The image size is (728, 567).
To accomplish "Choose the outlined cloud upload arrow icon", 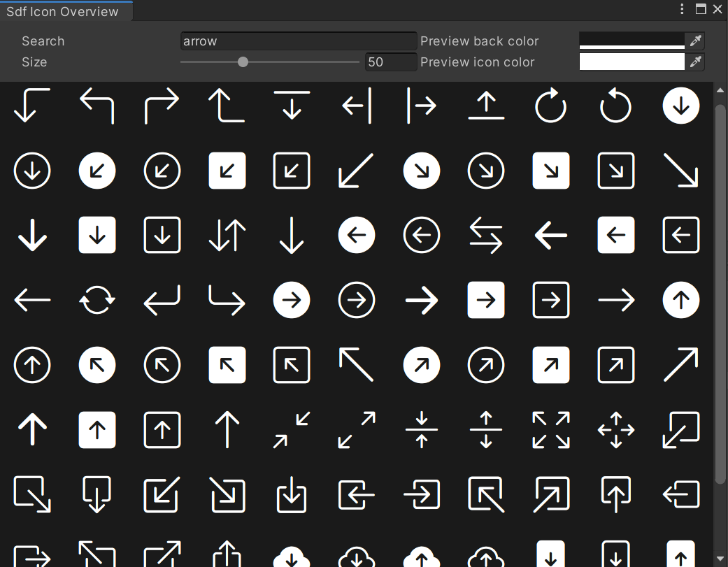I will [486, 556].
